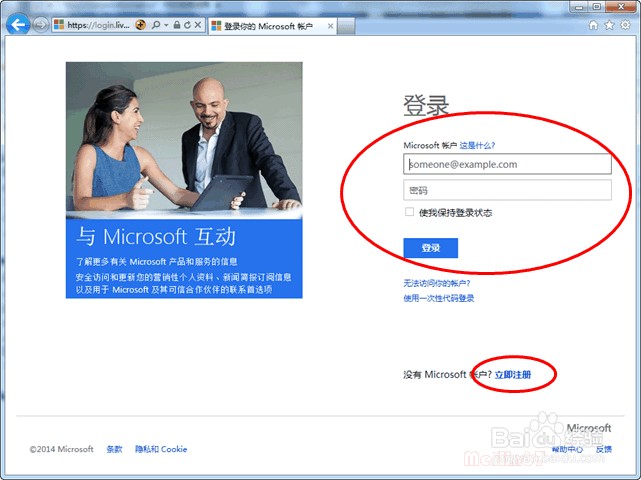This screenshot has width=641, height=480.
Task: Click the ©2014 Microsoft footer text
Action: pyautogui.click(x=61, y=449)
